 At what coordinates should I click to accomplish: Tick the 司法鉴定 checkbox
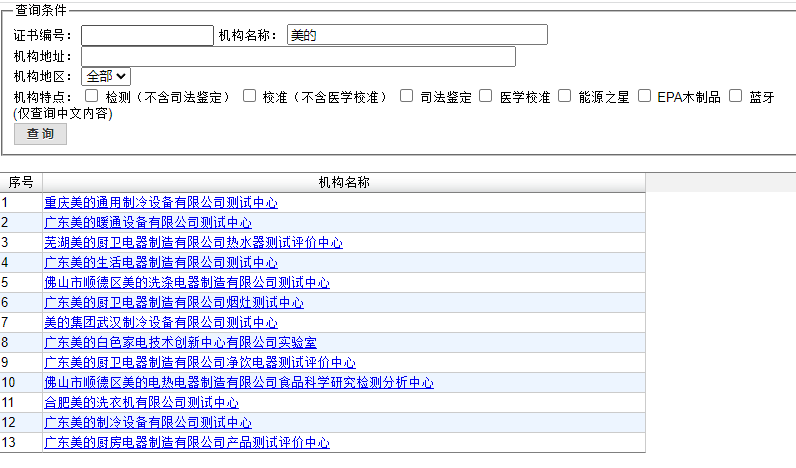406,96
